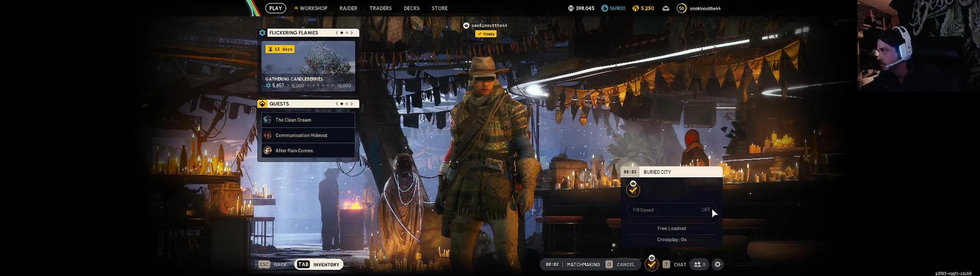Screen dimensions: 980x276
Task: Select second page dot in Flickering Flames
Action: (347, 33)
